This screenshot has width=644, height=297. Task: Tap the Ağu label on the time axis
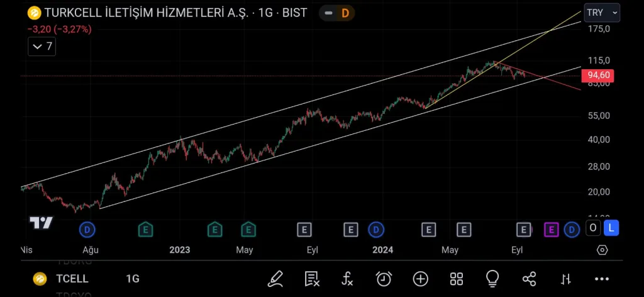tap(91, 250)
